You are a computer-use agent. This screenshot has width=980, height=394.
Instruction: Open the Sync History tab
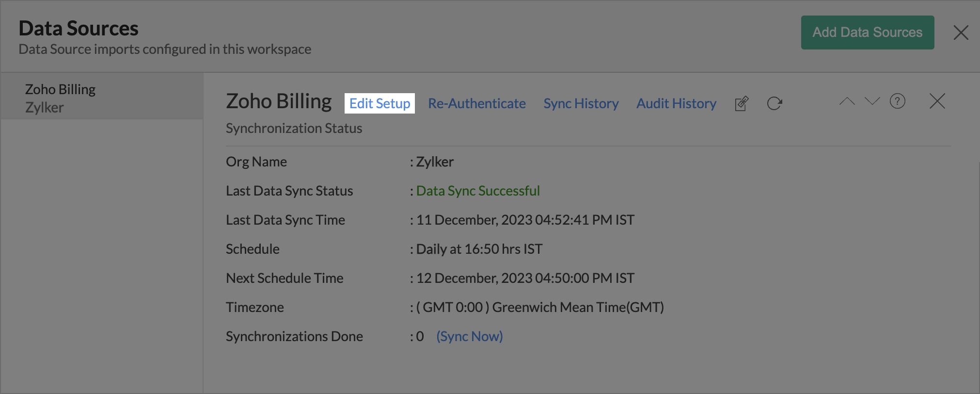point(581,103)
